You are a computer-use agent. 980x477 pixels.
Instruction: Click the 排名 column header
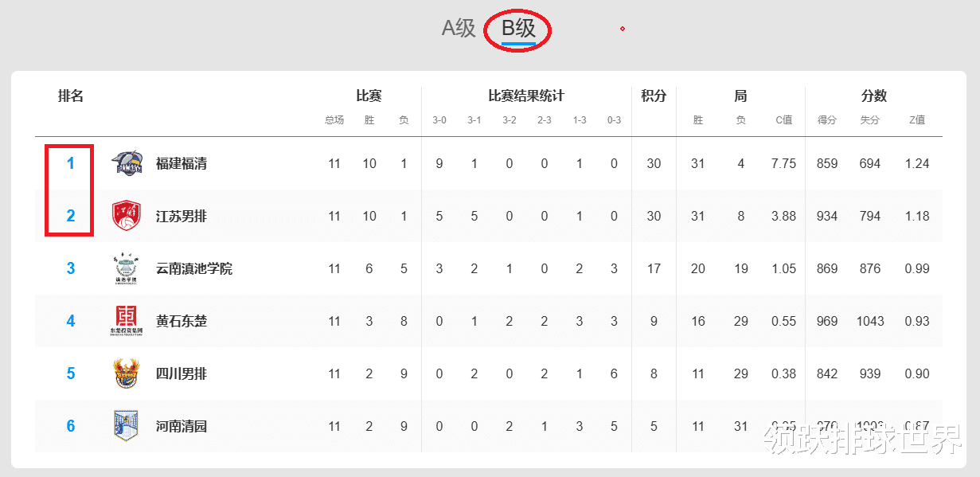pyautogui.click(x=71, y=96)
